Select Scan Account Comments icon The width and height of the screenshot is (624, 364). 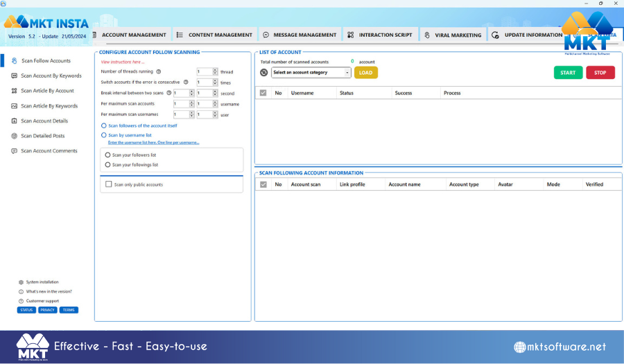[x=15, y=151]
